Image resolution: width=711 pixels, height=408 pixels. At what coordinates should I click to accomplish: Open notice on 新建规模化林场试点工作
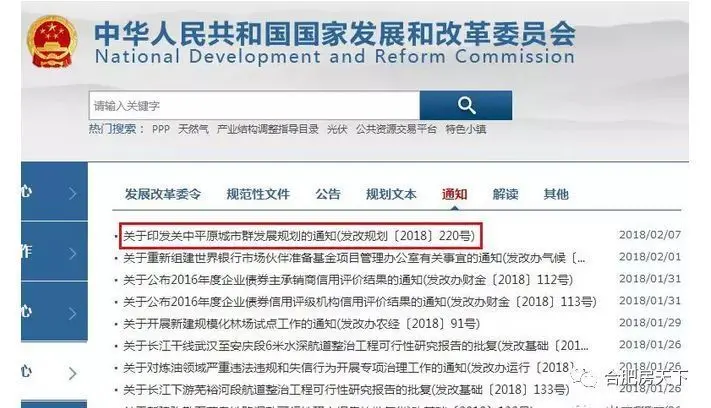click(x=301, y=324)
